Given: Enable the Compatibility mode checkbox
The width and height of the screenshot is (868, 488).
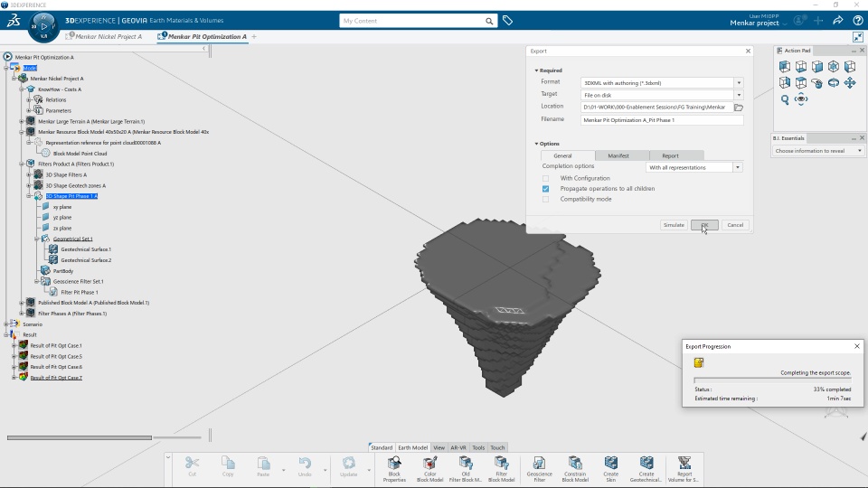Looking at the screenshot, I should point(546,199).
